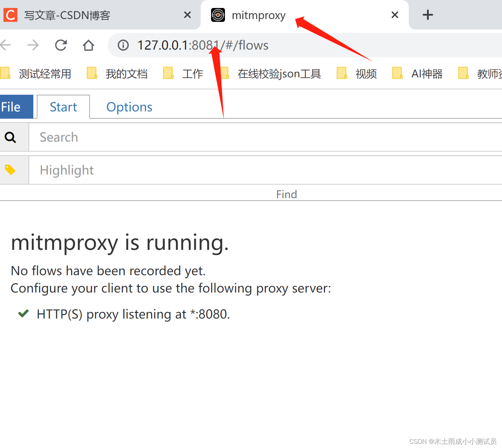Open the 我的文档 bookmark folder

117,74
